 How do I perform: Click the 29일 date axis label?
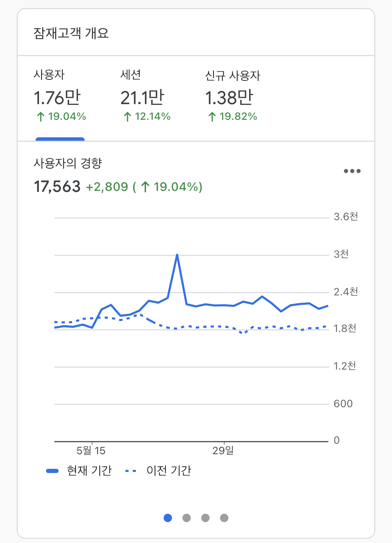click(223, 451)
